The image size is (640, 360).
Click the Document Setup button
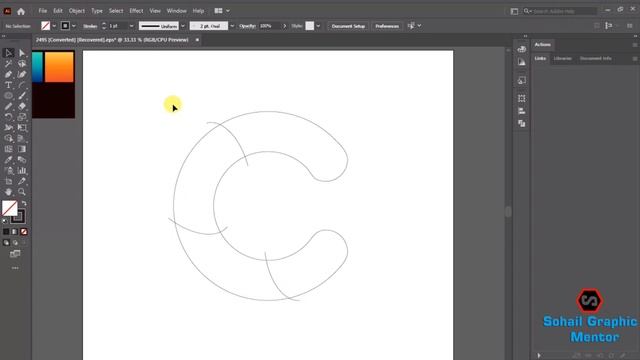tap(348, 26)
